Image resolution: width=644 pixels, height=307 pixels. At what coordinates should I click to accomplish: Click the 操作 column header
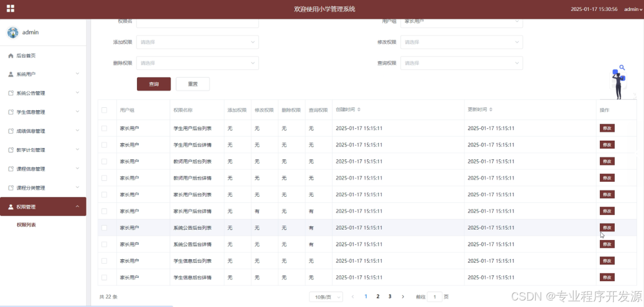point(604,110)
